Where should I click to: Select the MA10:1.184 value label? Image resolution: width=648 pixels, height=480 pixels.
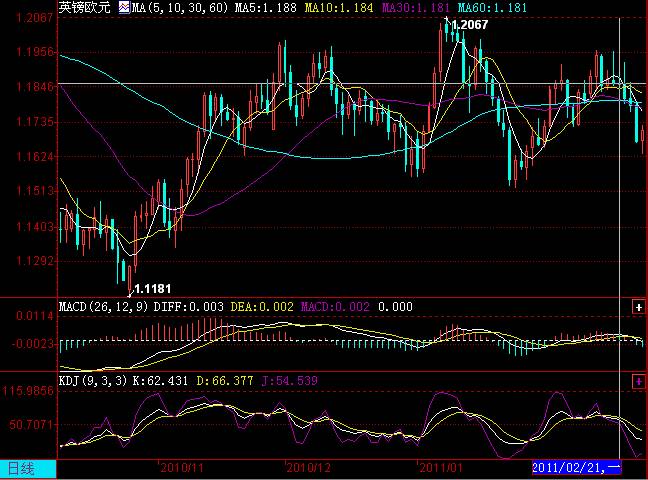point(339,7)
